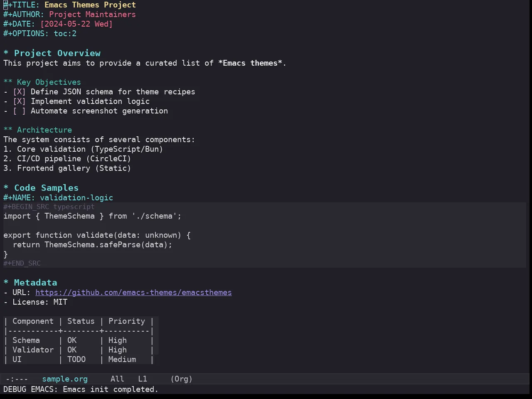Click the date timestamp 2024-05-22 Wed
This screenshot has width=532, height=399.
pyautogui.click(x=76, y=24)
